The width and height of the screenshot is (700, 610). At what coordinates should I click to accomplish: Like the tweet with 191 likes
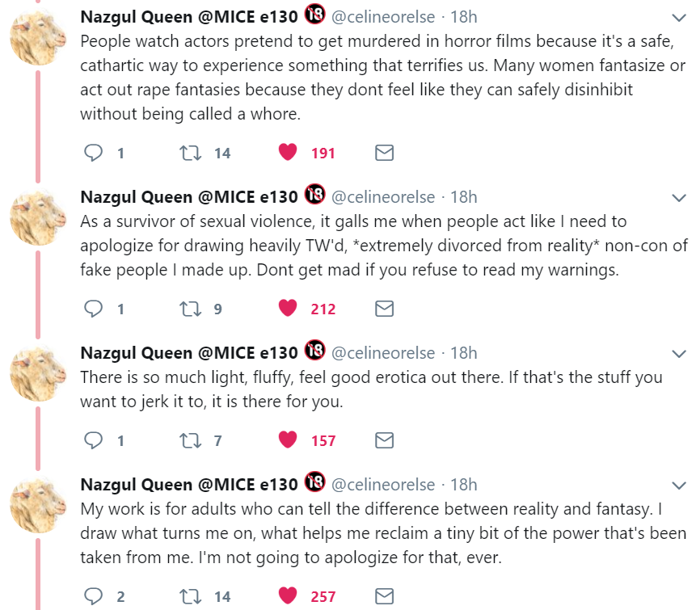(288, 153)
